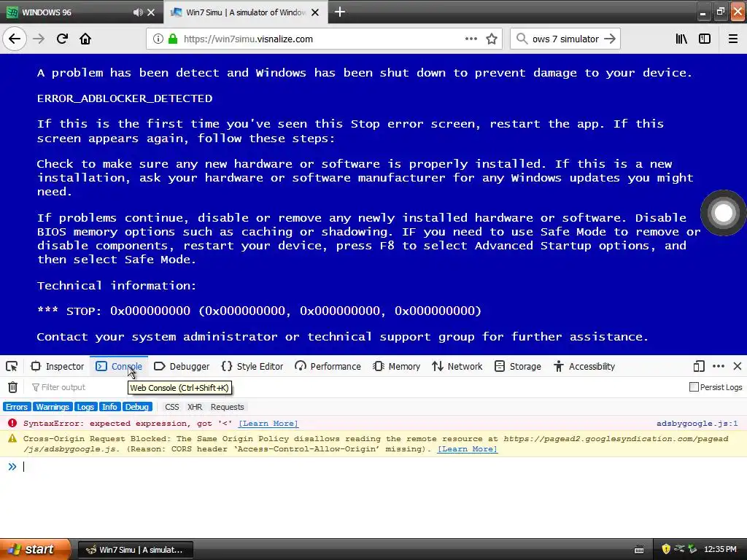
Task: Toggle responsive design mode icon
Action: (x=699, y=366)
